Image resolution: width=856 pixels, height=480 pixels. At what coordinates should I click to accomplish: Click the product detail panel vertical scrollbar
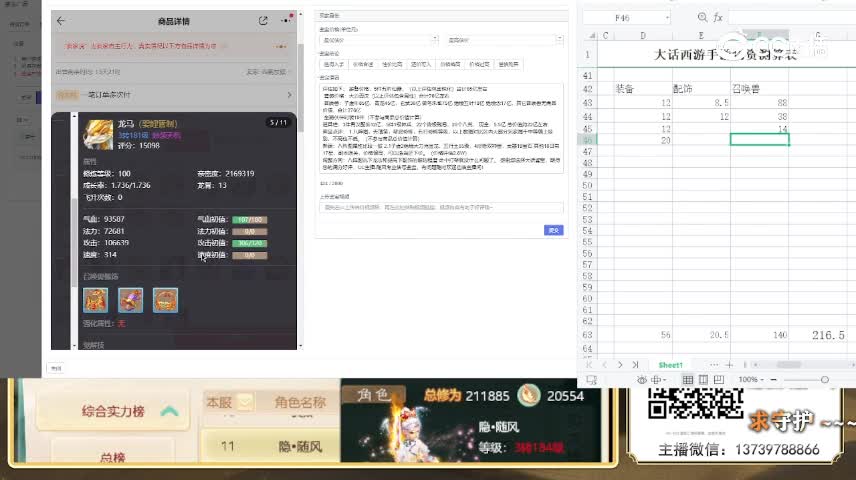click(300, 87)
